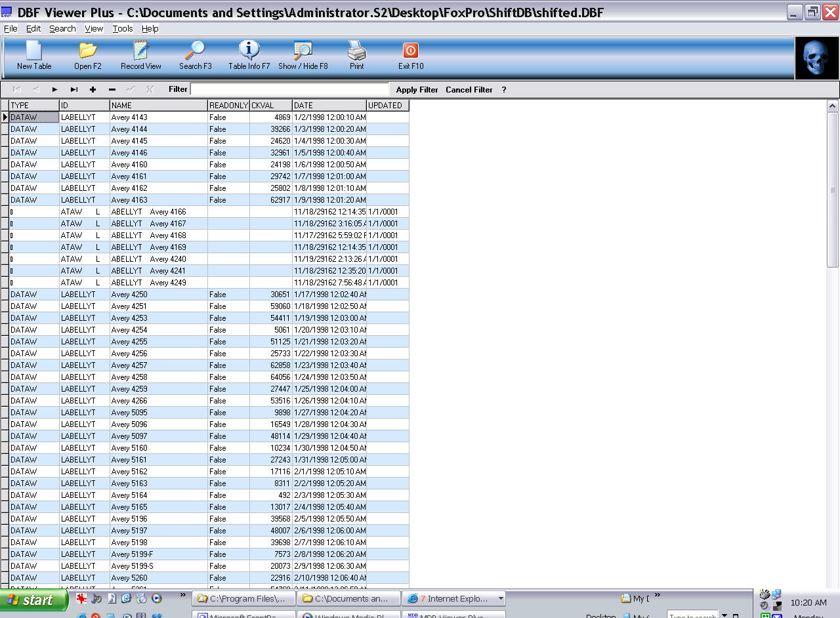Delete record using minus button
840x618 pixels.
[112, 90]
